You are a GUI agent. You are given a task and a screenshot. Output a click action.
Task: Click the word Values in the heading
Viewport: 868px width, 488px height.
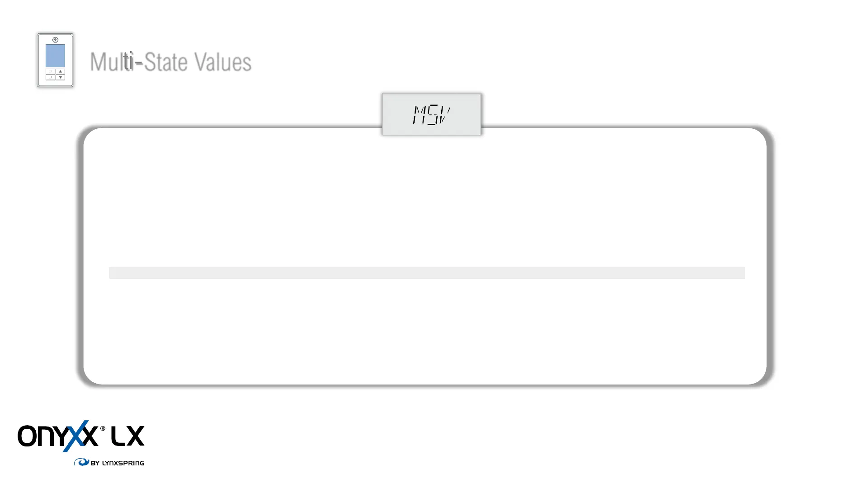(222, 62)
